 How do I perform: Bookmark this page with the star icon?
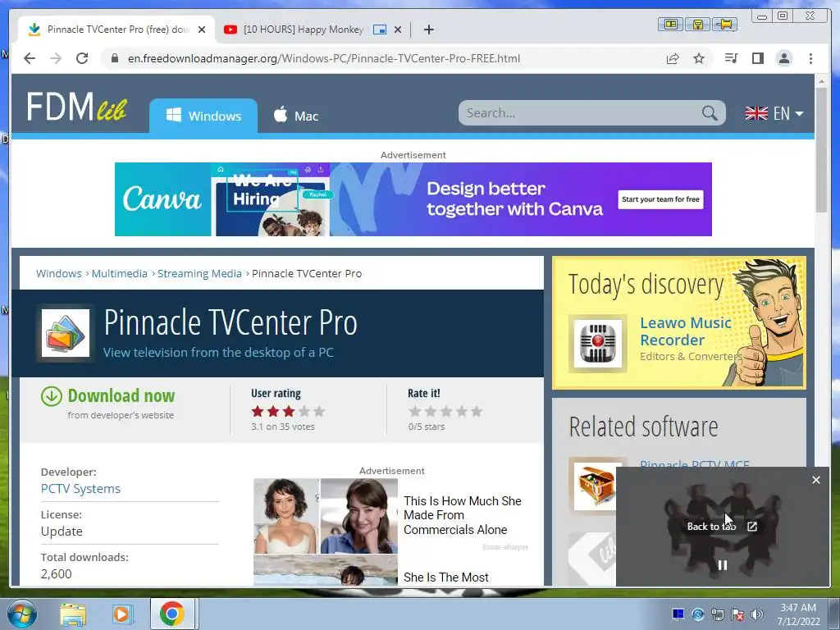[x=699, y=58]
